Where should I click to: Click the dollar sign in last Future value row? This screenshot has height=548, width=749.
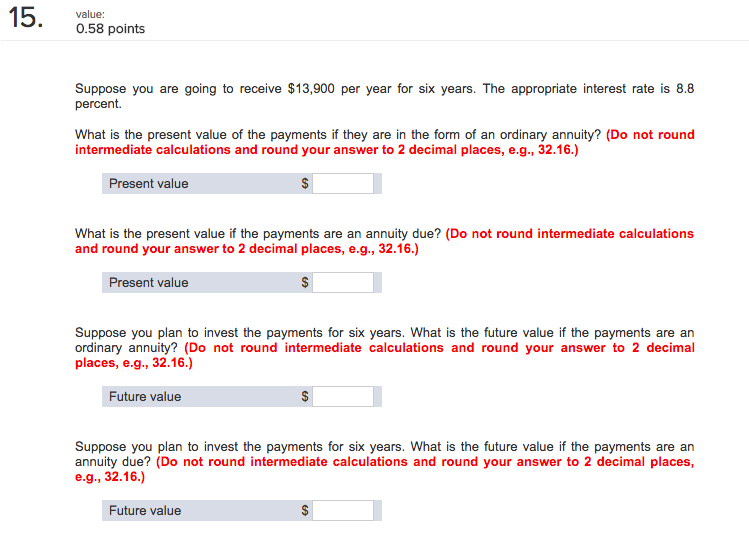pos(305,510)
